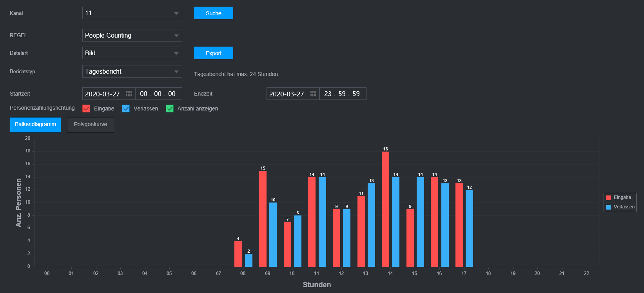Select the red bar for hour 14
Screen dimensions: 644x293
tap(385, 209)
